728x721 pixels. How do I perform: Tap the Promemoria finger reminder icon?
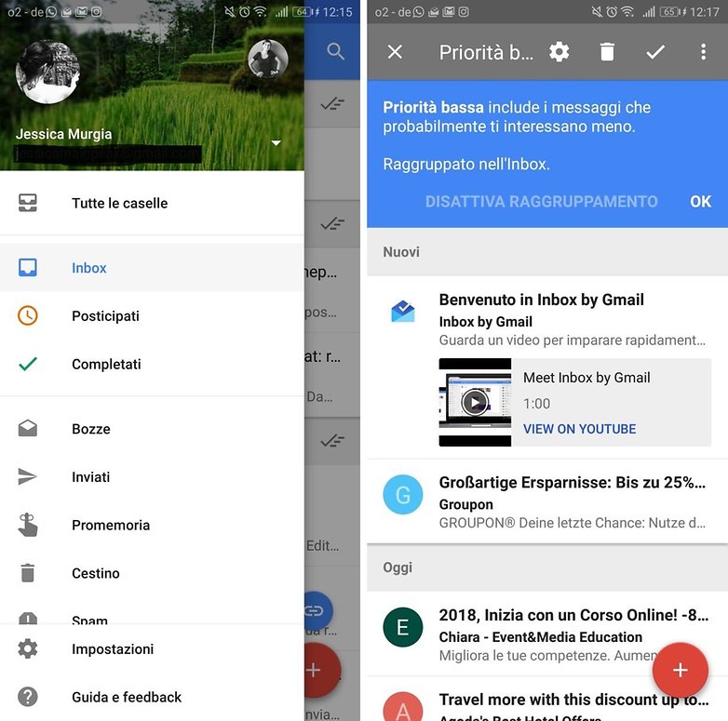click(27, 525)
